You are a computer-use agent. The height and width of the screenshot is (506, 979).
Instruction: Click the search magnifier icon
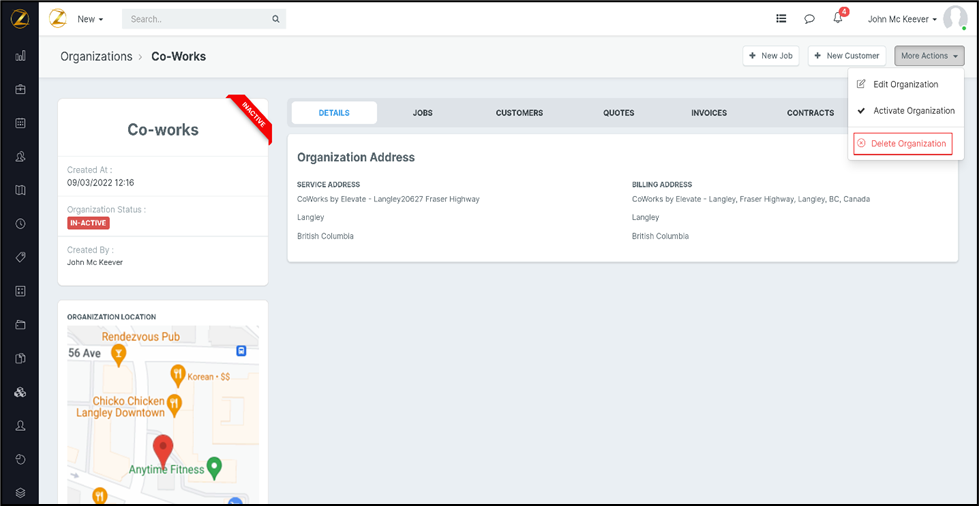coord(275,19)
